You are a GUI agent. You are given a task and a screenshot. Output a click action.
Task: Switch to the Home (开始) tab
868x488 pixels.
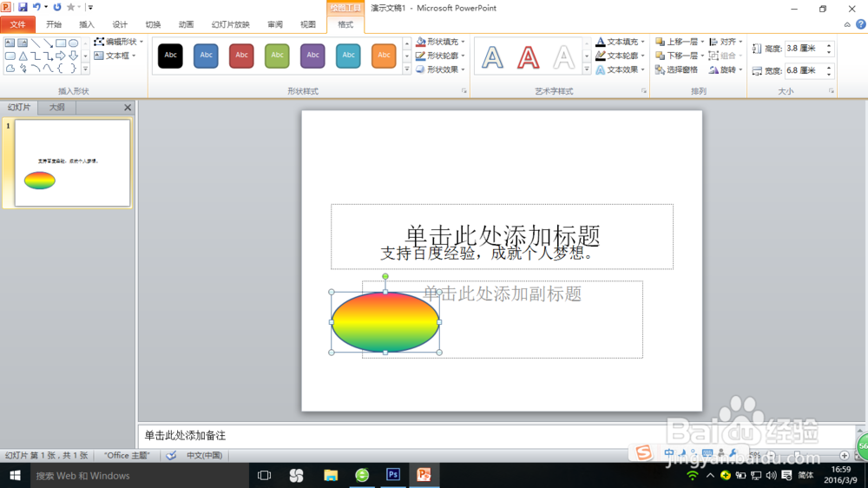(x=54, y=24)
